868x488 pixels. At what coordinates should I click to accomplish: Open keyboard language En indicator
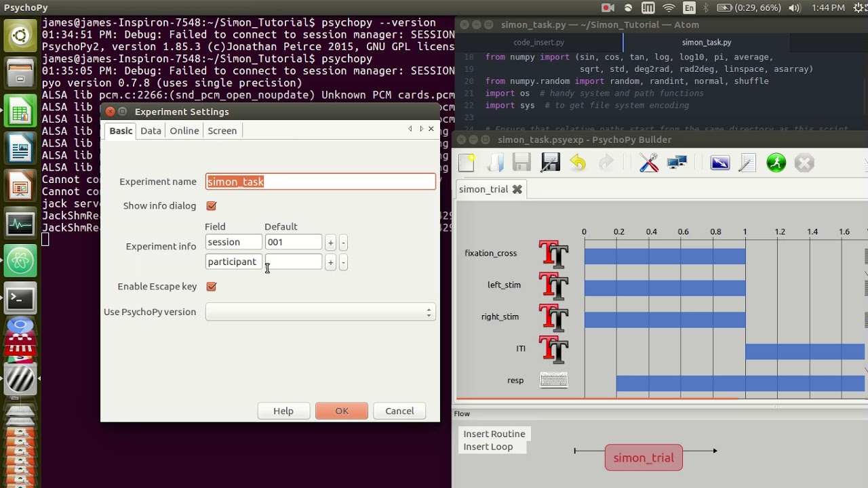coord(690,8)
